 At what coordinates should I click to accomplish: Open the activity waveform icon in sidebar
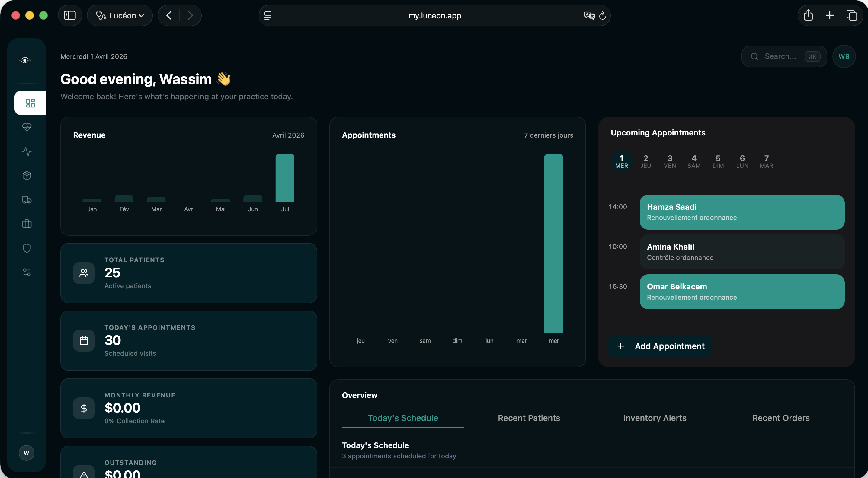tap(27, 151)
